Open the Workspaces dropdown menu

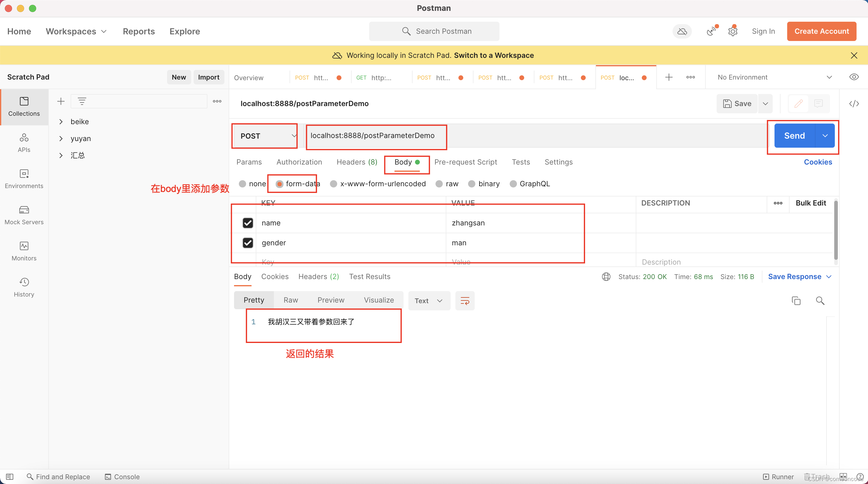pos(77,31)
